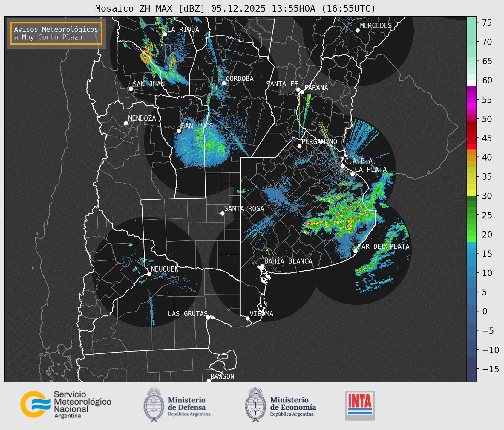
Task: Click the Mendoza city marker dot
Action: 126,123
